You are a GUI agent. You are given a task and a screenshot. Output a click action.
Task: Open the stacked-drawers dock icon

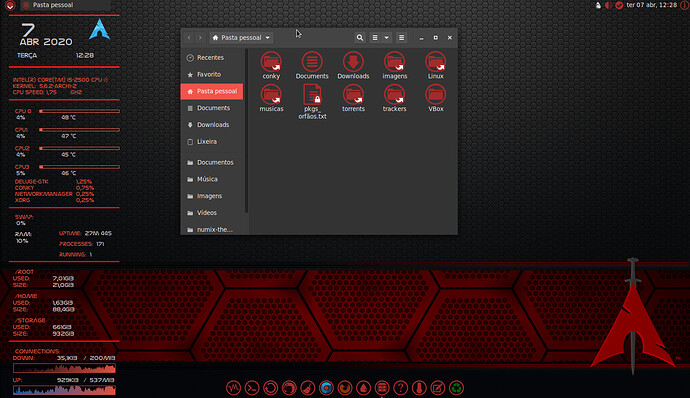[x=382, y=388]
